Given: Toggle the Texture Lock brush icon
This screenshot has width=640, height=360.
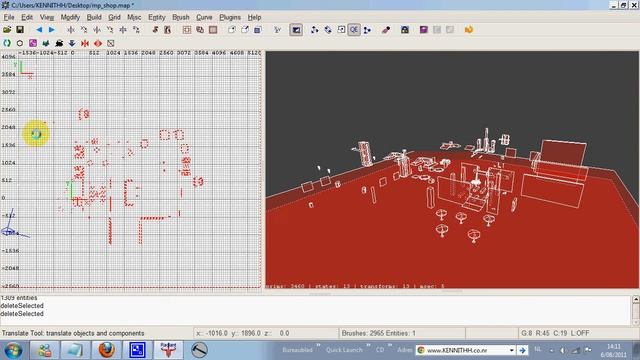Looking at the screenshot, I should (x=386, y=30).
